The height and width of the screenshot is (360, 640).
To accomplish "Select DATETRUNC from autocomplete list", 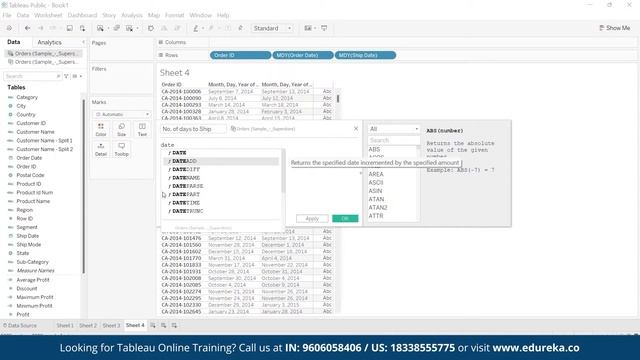I will (x=221, y=211).
